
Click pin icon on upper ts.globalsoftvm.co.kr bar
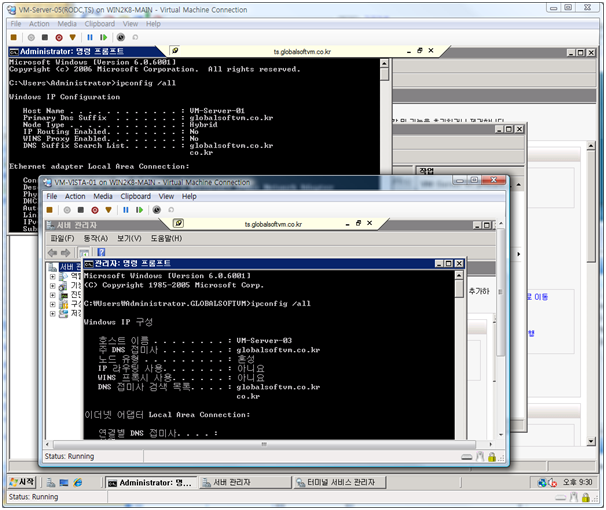[x=175, y=50]
